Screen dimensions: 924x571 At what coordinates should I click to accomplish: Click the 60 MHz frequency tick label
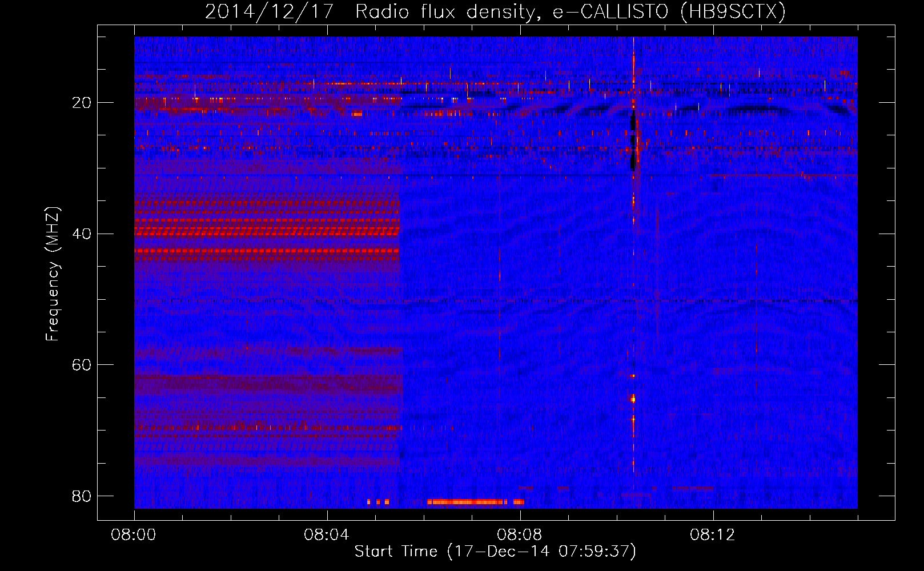click(x=82, y=365)
